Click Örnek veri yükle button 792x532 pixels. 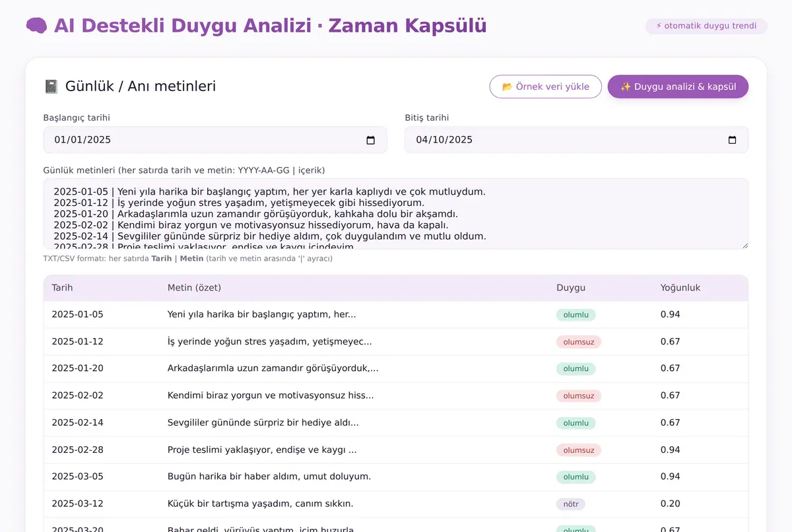point(545,86)
